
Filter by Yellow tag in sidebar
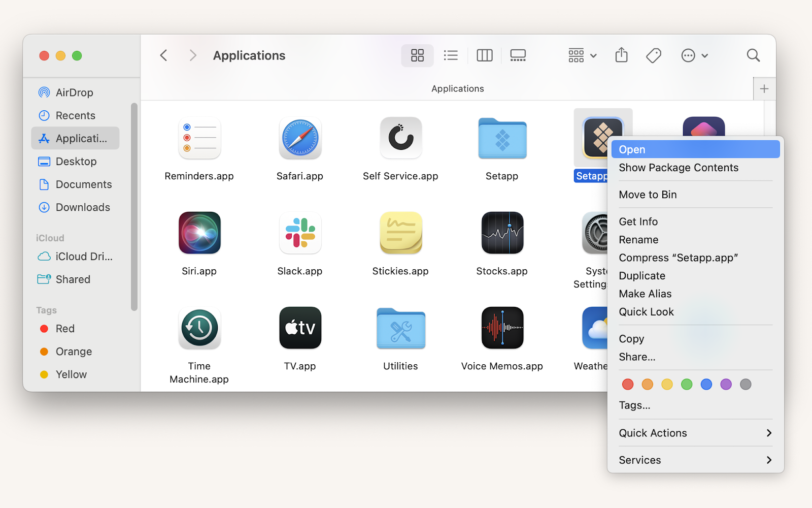tap(75, 374)
